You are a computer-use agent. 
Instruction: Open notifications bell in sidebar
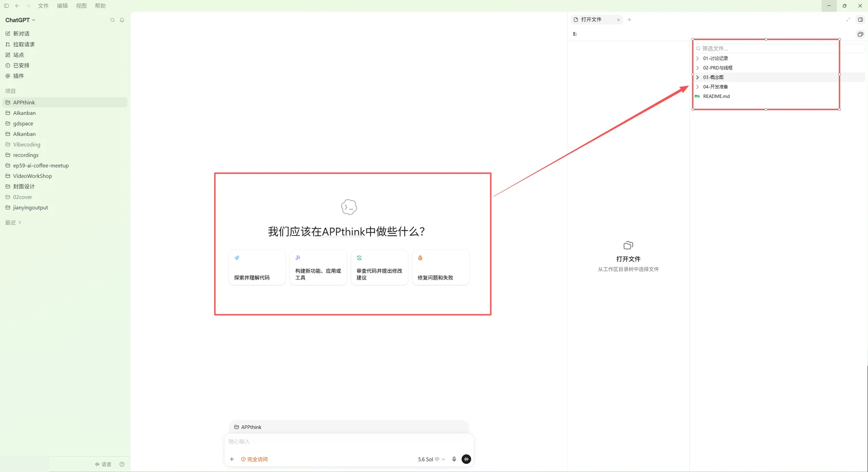[122, 20]
